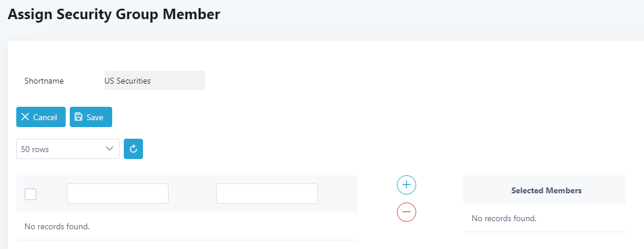Click the chevron arrow of rows dropdown
The height and width of the screenshot is (249, 644).
(x=110, y=149)
